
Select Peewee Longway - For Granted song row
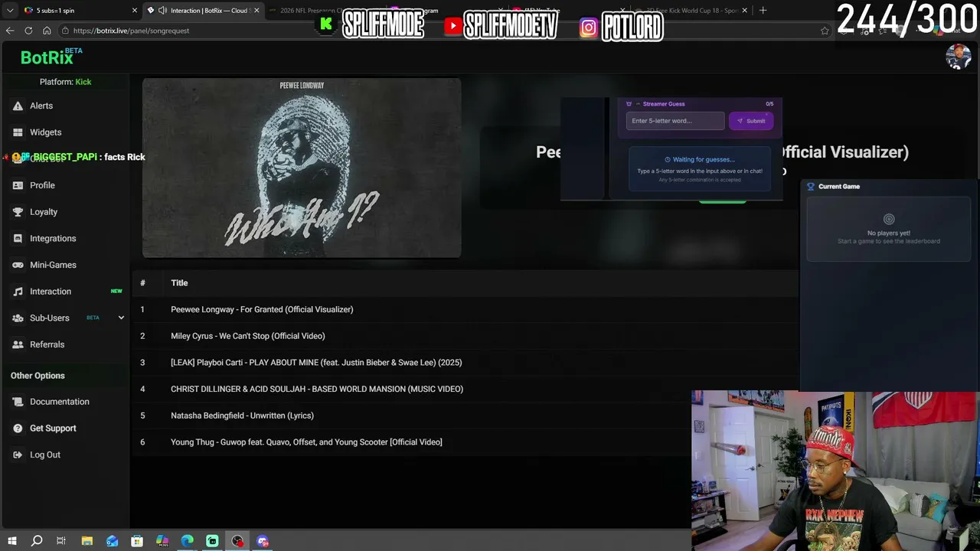tap(464, 309)
